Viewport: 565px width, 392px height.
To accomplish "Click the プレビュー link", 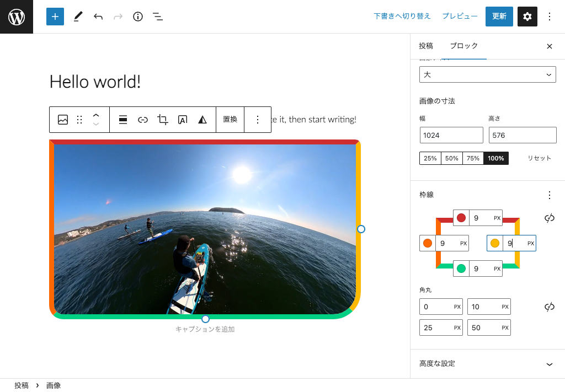I will coord(460,17).
